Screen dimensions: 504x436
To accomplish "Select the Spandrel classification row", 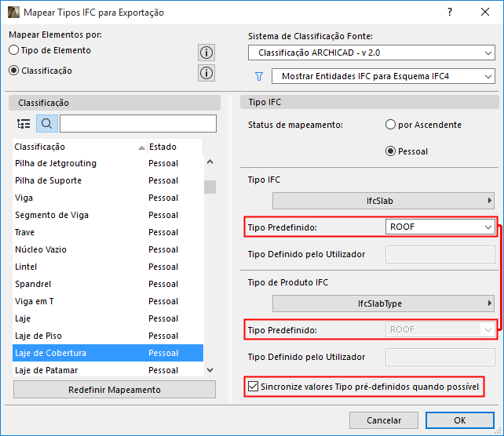I will (x=108, y=284).
